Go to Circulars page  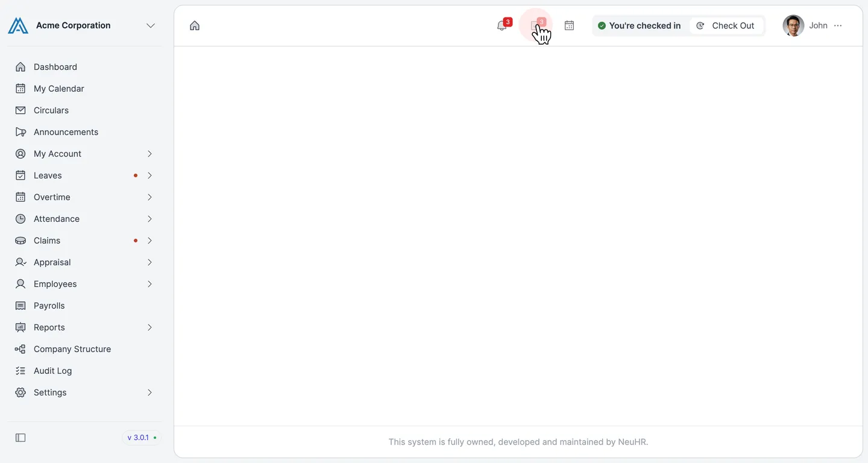(x=84, y=110)
